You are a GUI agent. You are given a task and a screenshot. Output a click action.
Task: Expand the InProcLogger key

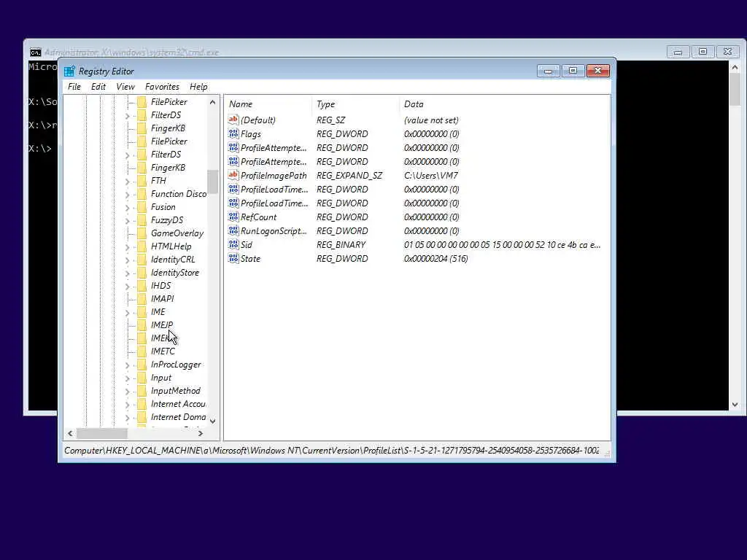click(x=127, y=365)
